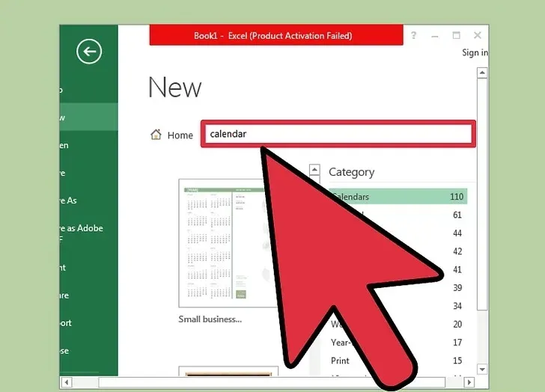545x392 pixels.
Task: Click the Small business... template label
Action: [x=210, y=319]
